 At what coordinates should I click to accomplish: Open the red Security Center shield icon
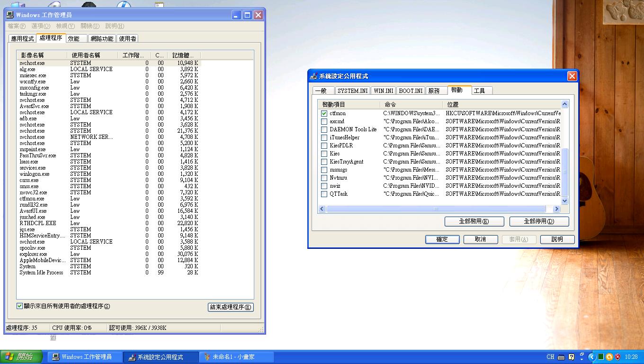pyautogui.click(x=618, y=357)
